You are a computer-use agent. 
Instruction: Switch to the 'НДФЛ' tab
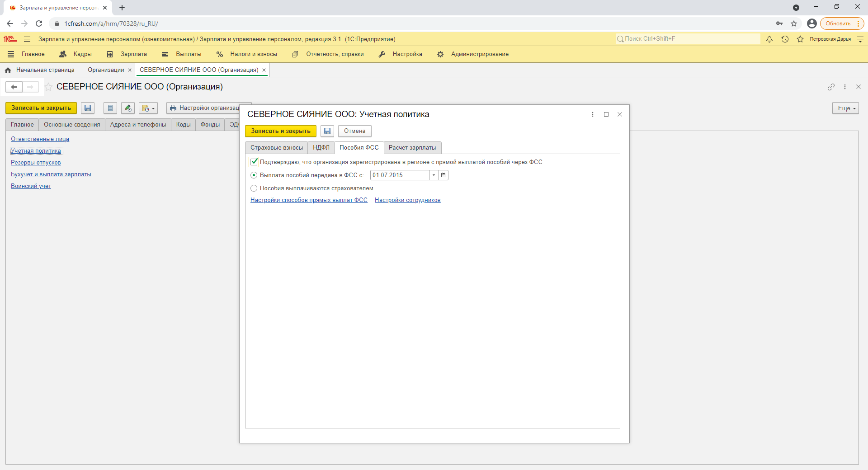point(321,148)
